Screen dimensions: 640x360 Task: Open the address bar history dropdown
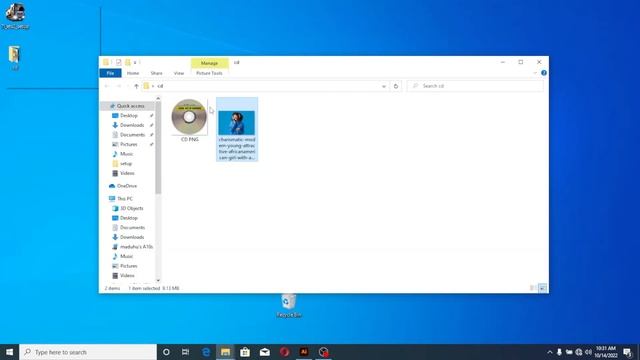coord(384,86)
